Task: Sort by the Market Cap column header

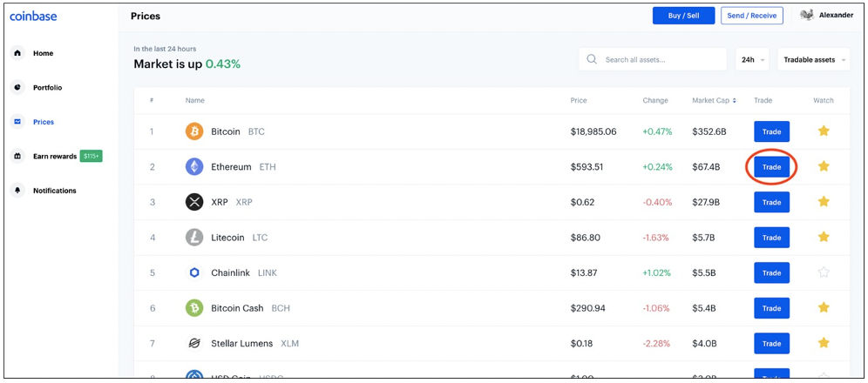Action: (x=714, y=101)
